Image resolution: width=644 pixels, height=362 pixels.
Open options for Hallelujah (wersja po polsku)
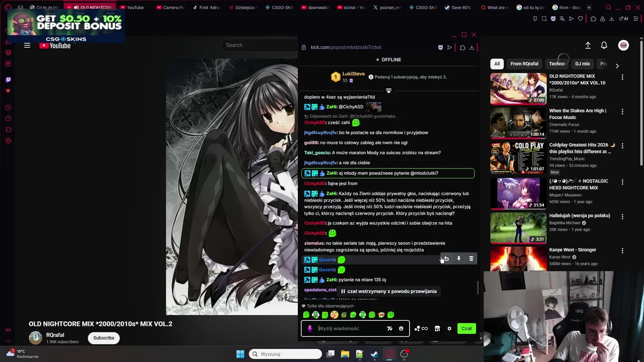(x=622, y=216)
